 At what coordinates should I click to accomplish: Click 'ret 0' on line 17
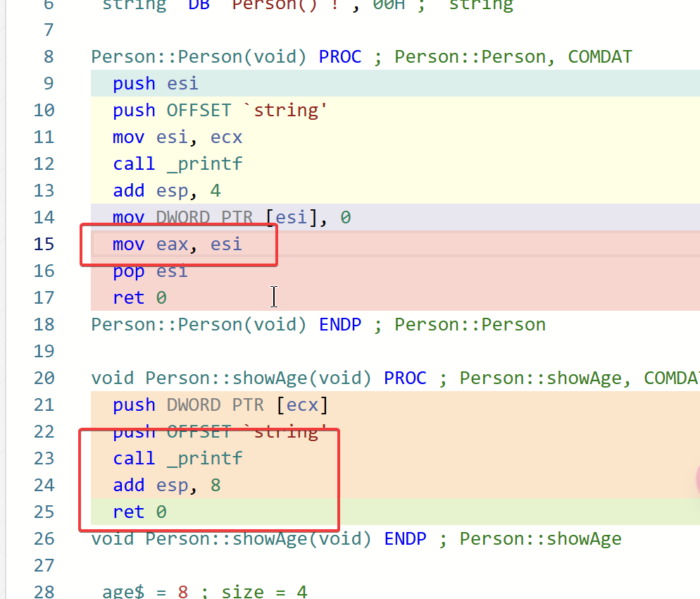tap(139, 298)
